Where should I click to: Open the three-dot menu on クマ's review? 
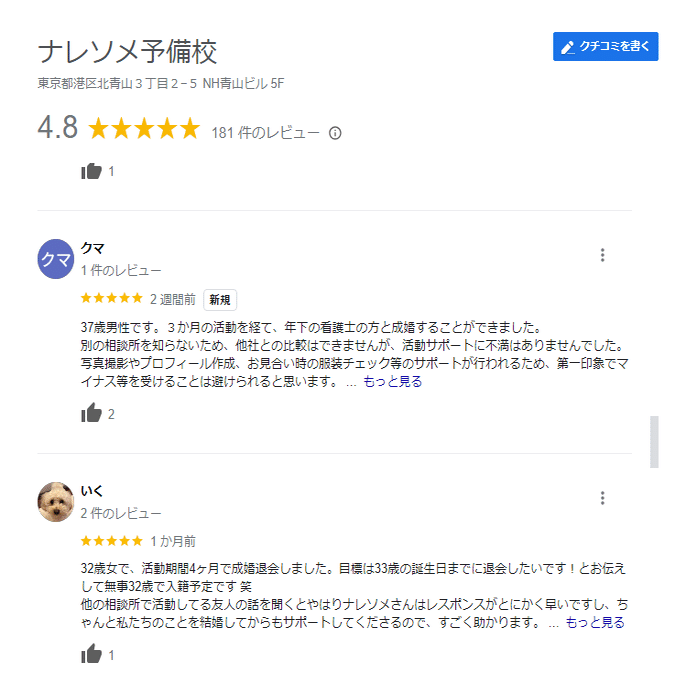coord(602,255)
